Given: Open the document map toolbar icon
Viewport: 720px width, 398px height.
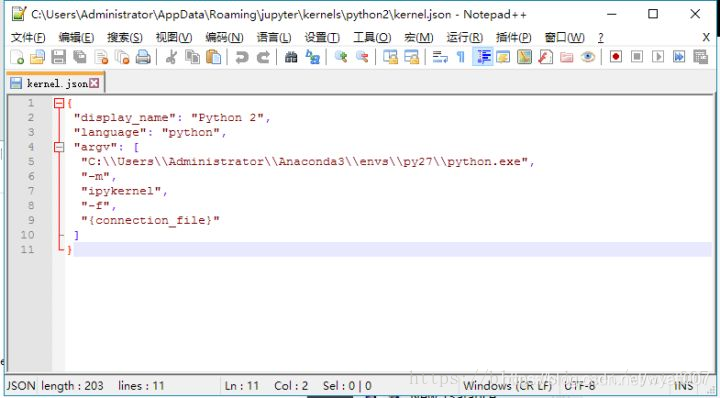Looking at the screenshot, I should click(524, 57).
